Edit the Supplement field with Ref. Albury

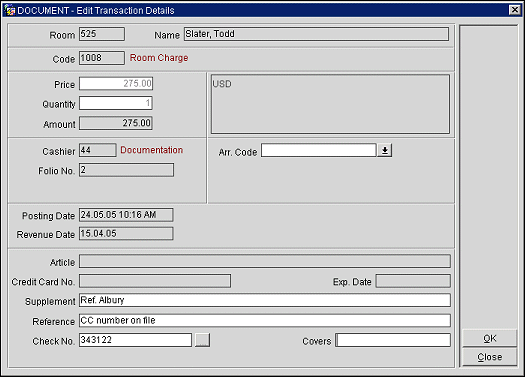tap(265, 300)
